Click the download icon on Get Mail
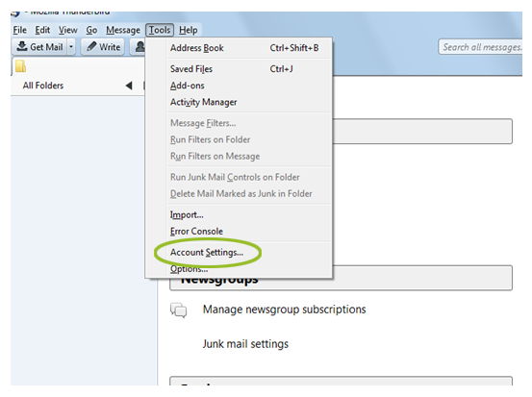The image size is (532, 397). click(x=22, y=46)
